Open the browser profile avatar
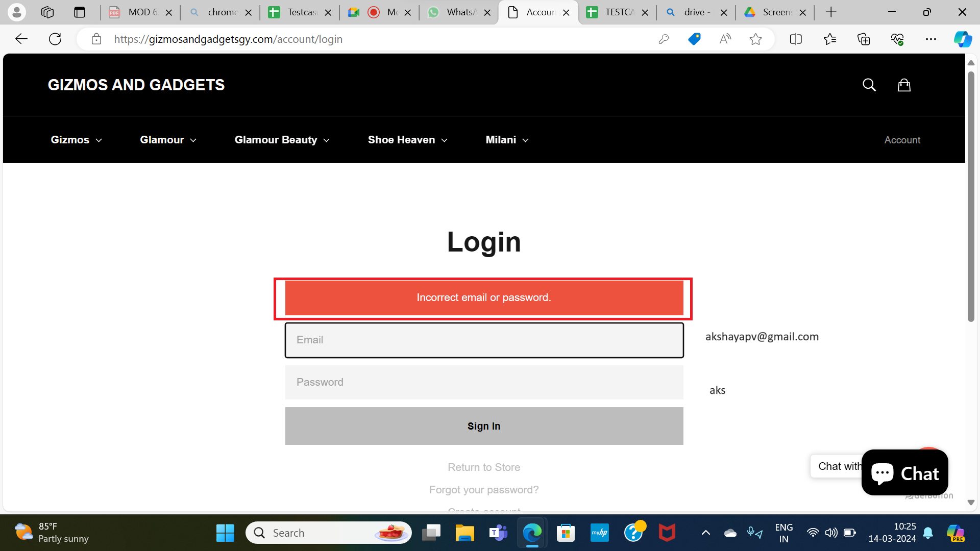 [17, 12]
